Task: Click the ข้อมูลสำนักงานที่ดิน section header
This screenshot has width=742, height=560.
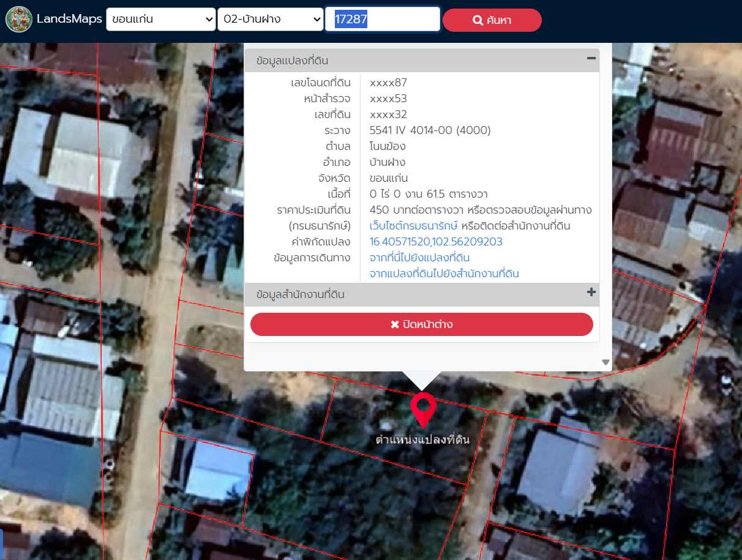Action: coord(300,294)
